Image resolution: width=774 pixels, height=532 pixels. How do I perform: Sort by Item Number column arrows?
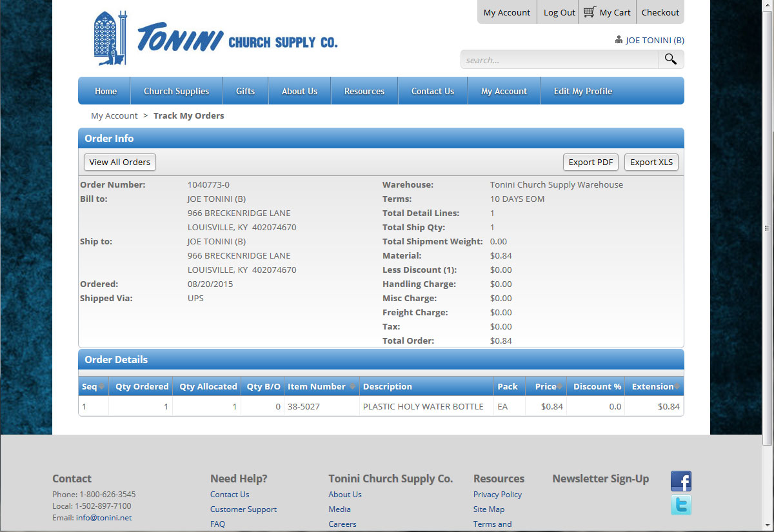click(x=352, y=387)
